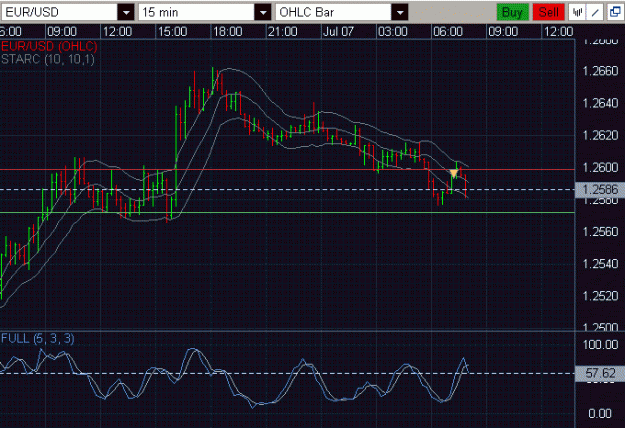Click the STARC (10, 10,1) indicator label
This screenshot has height=428, width=625.
48,59
